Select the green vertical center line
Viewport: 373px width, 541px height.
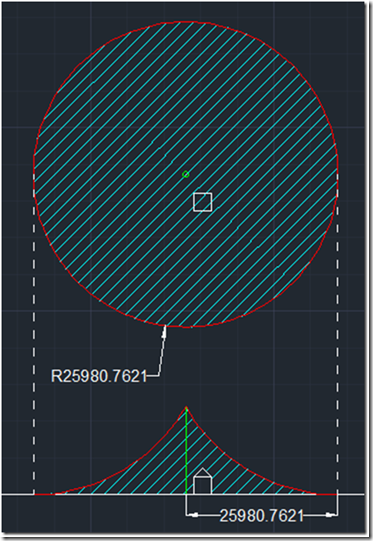tap(186, 451)
